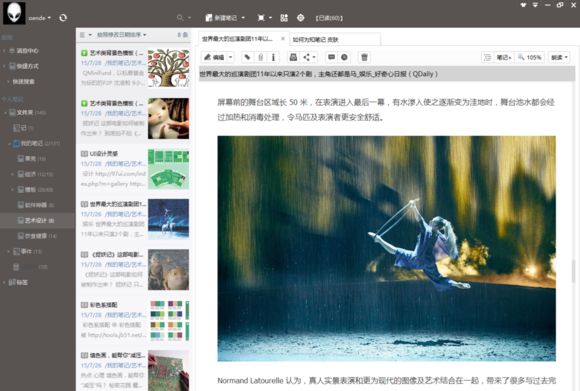Click the print icon in note toolbar

point(293,57)
